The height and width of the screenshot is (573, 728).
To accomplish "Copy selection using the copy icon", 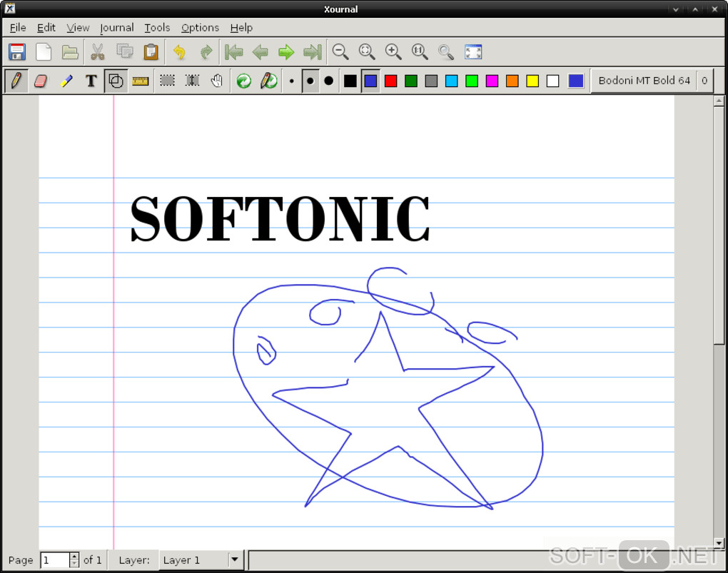I will (124, 52).
